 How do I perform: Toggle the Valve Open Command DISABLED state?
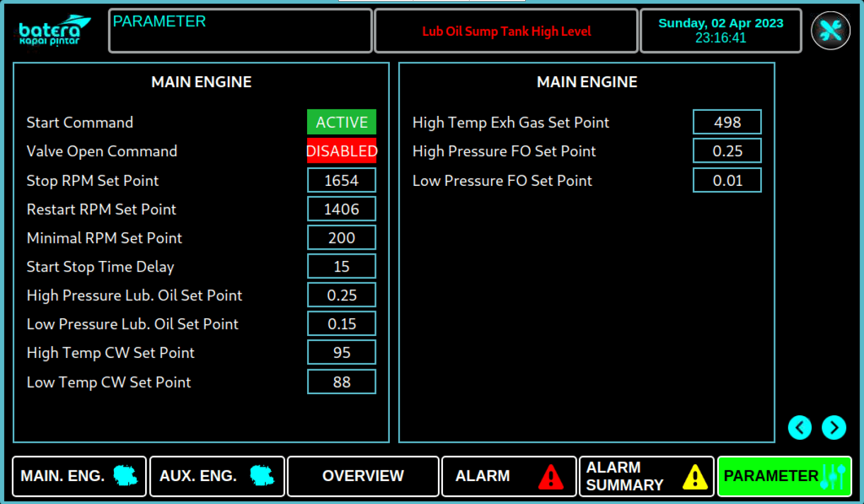pos(341,151)
